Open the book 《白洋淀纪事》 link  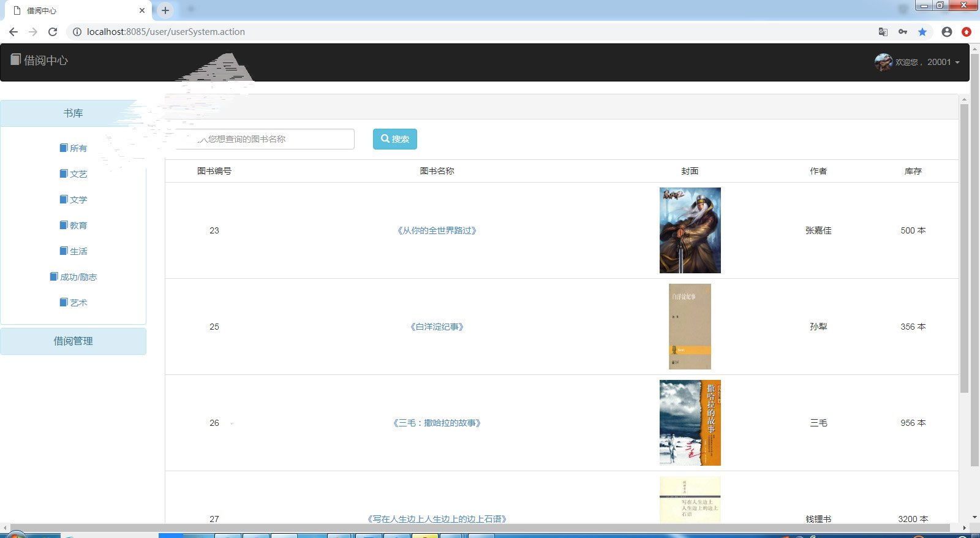coord(437,327)
